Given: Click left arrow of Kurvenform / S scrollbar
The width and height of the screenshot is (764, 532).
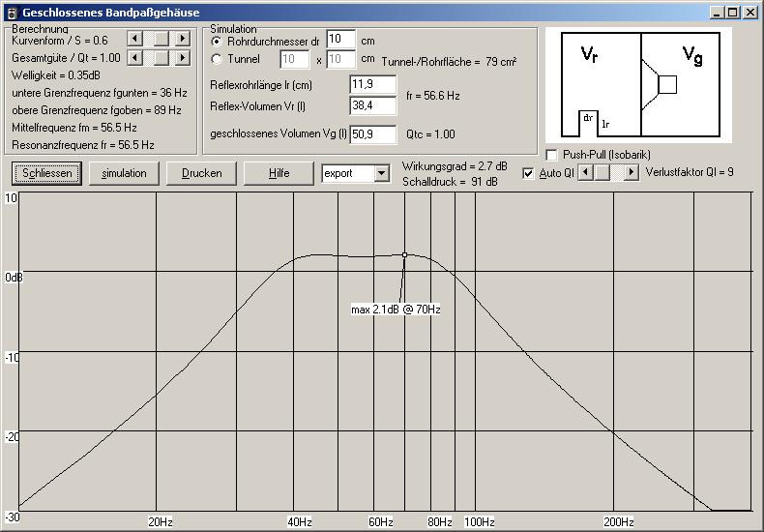Looking at the screenshot, I should [135, 39].
